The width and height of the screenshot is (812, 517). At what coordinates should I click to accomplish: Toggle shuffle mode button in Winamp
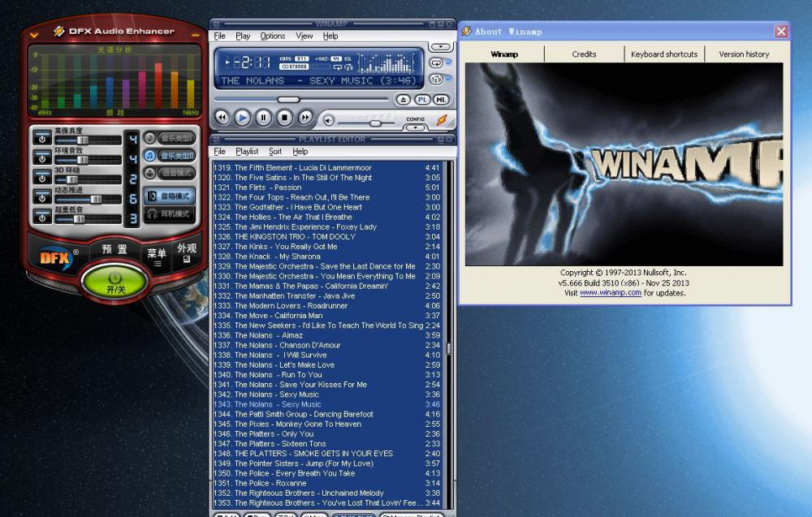[436, 80]
